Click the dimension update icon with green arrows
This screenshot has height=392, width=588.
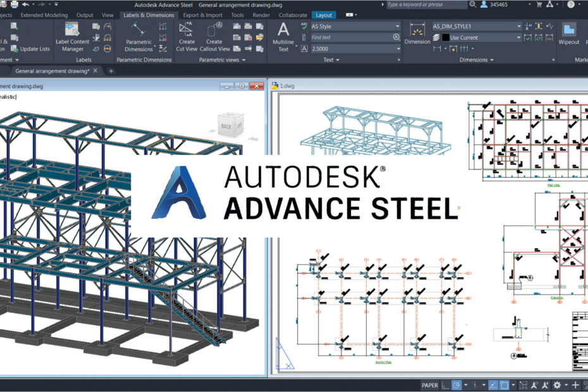click(x=539, y=37)
